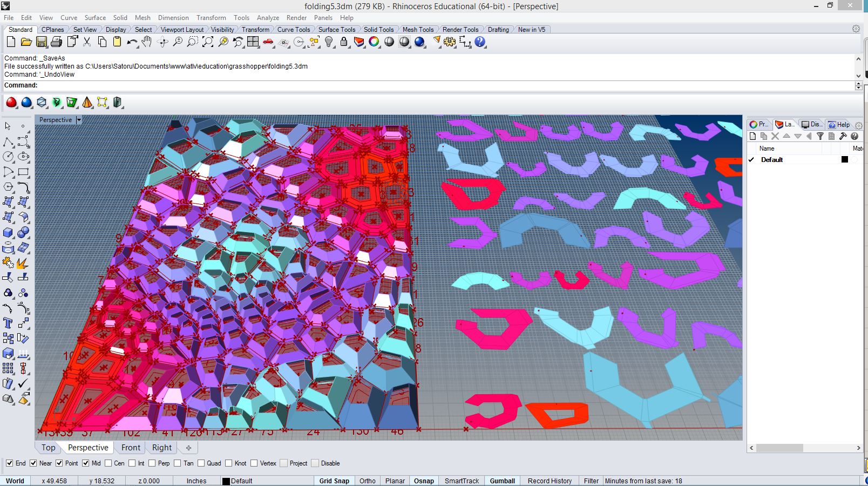Open the Analyze menu

click(268, 18)
